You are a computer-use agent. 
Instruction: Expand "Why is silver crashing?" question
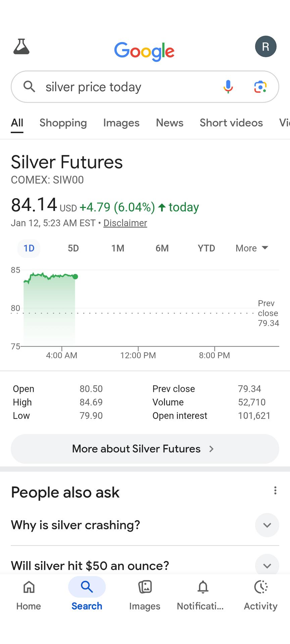tap(267, 525)
